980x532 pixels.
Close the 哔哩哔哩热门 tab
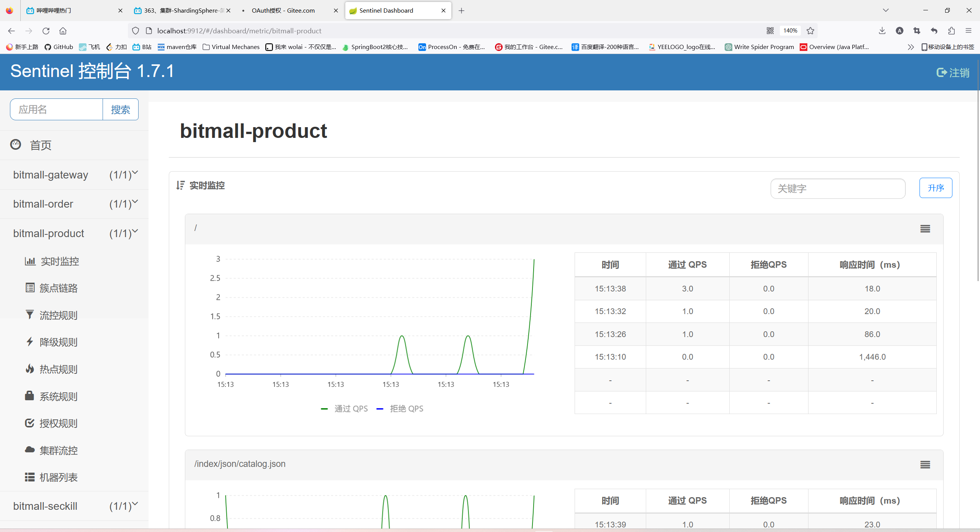120,10
